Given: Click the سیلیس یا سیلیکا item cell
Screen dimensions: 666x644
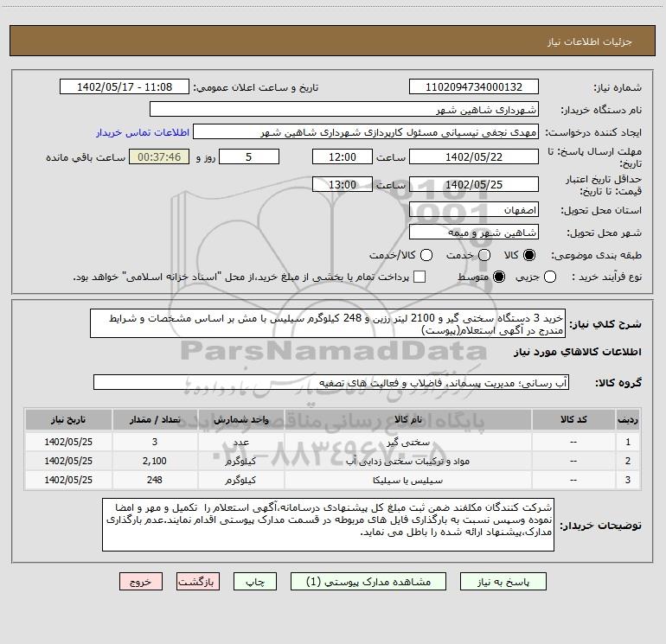Looking at the screenshot, I should [407, 480].
